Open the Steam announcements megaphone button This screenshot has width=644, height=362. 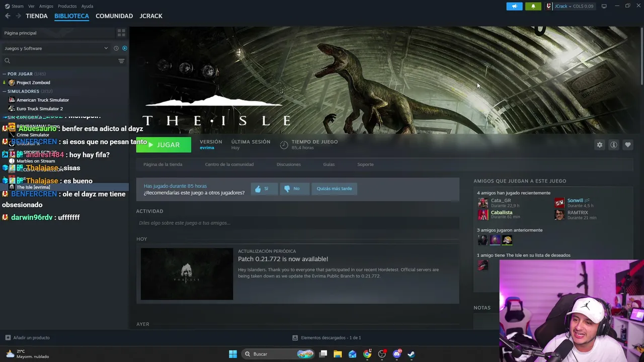pyautogui.click(x=514, y=6)
